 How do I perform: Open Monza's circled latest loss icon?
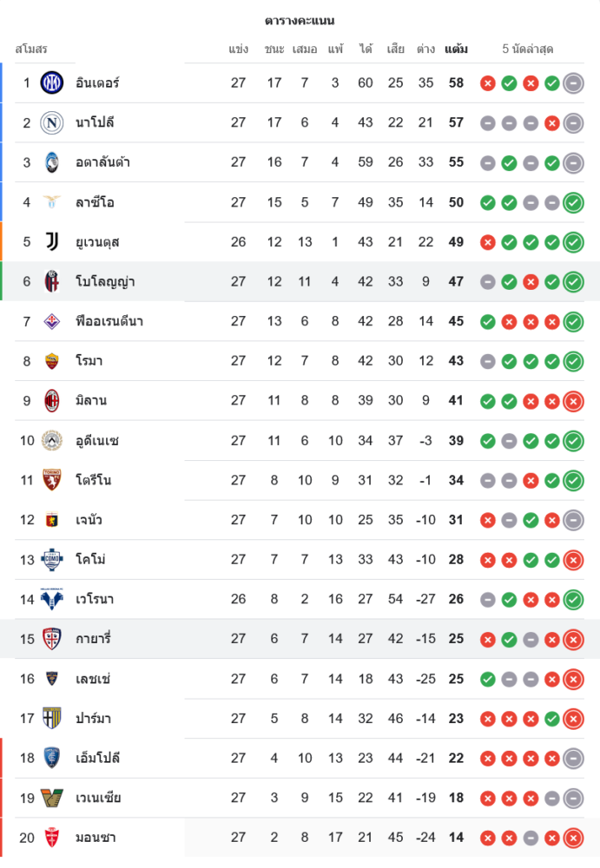coord(573,838)
